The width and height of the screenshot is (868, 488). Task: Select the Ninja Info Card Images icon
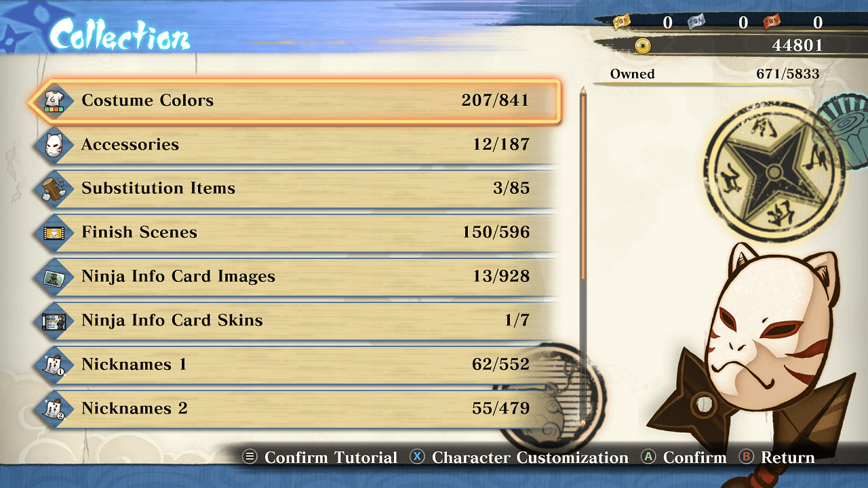click(x=54, y=277)
